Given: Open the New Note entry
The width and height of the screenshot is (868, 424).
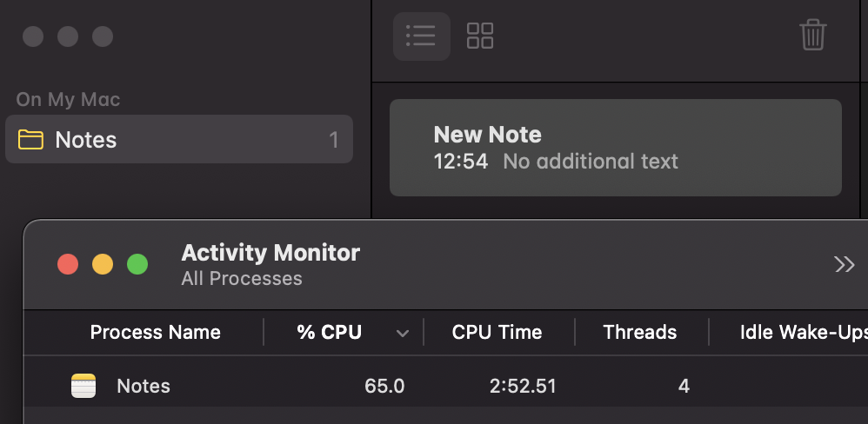Looking at the screenshot, I should pos(615,148).
